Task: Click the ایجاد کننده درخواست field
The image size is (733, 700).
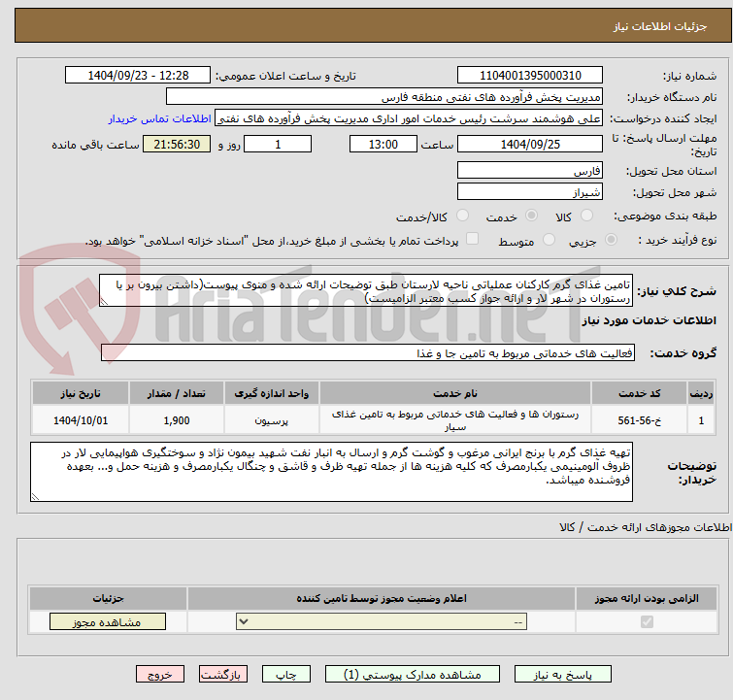Action: tap(409, 118)
